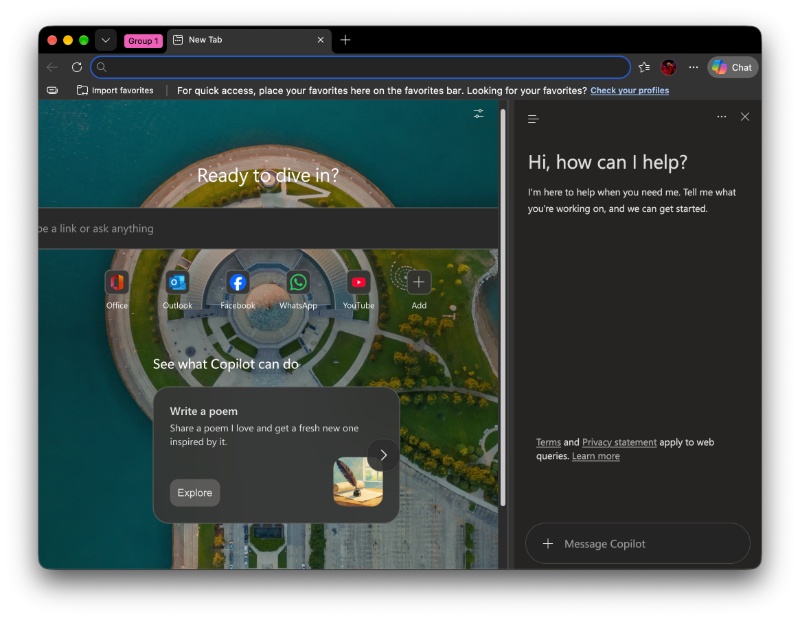This screenshot has height=620, width=800.
Task: Click the new tab page vertical scrollbar
Action: click(503, 308)
